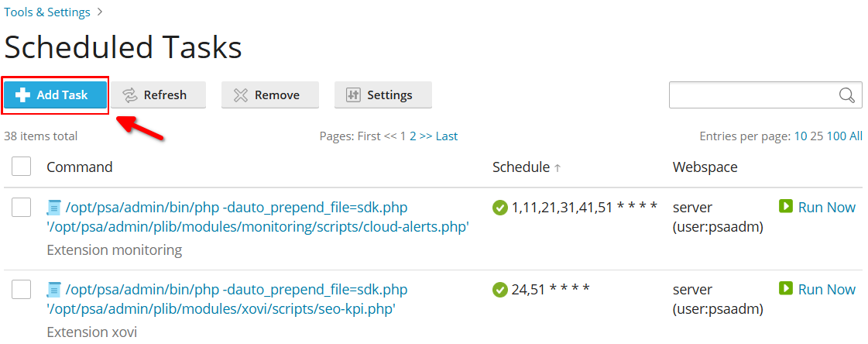Screen dimensions: 868x344
Task: Check the cloud-alerts.php task checkbox
Action: [21, 207]
